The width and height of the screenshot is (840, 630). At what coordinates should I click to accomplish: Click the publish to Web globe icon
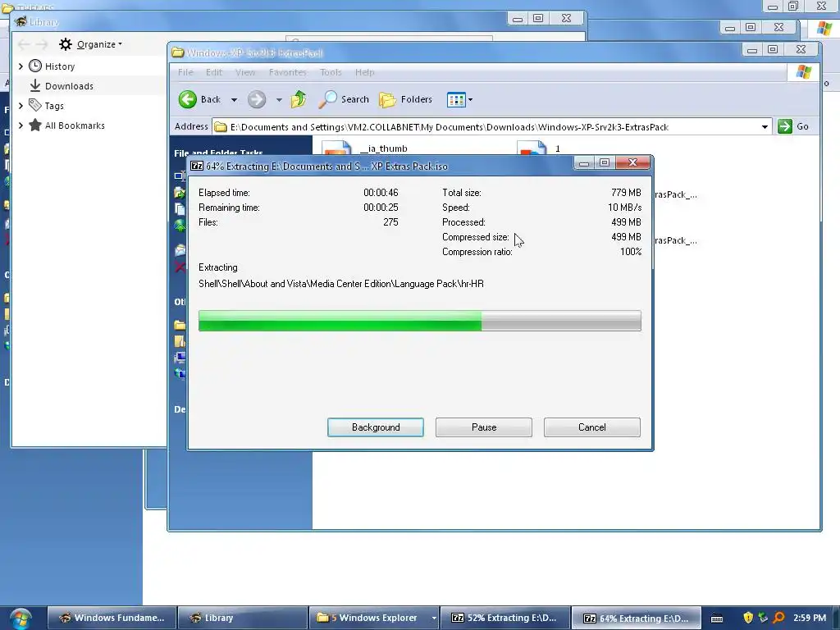coord(180,226)
